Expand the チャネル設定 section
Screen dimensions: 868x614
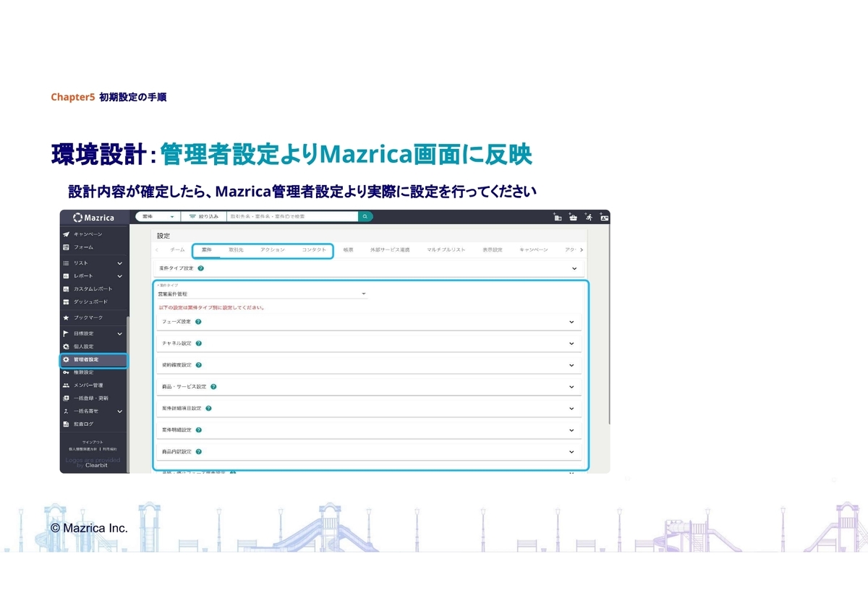571,344
